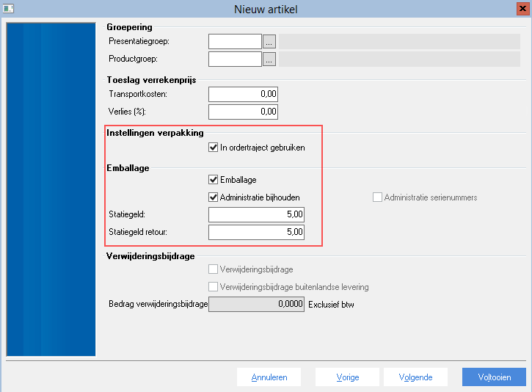Focus the Productgroep input field

(x=235, y=59)
